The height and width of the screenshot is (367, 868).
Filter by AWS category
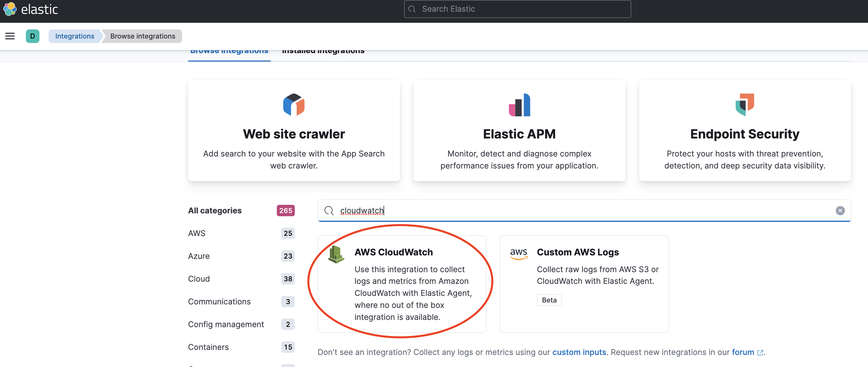coord(197,233)
